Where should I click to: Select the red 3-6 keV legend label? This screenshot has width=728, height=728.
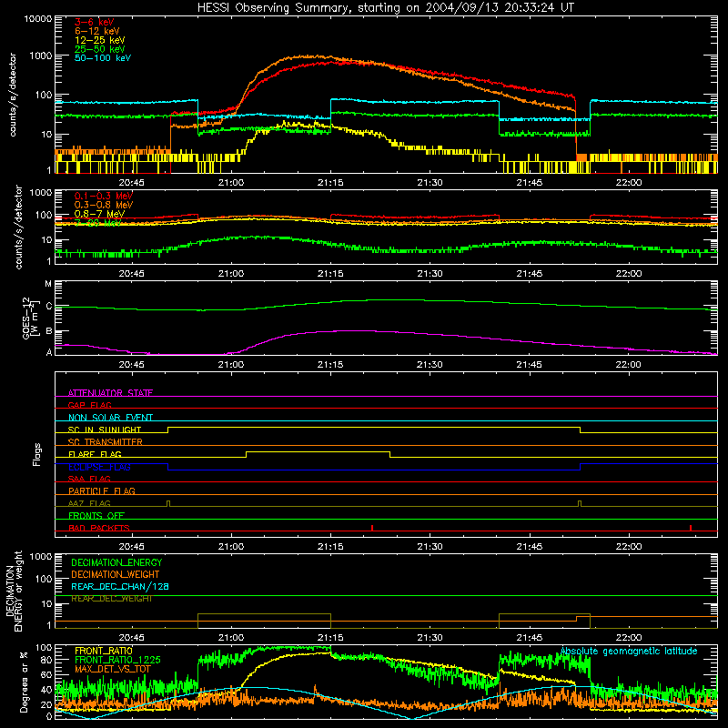coord(95,22)
